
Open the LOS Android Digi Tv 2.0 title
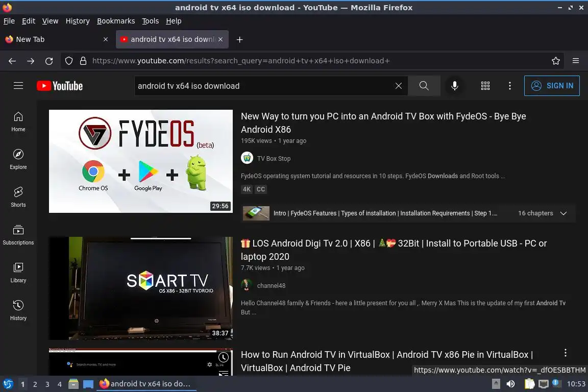[394, 250]
